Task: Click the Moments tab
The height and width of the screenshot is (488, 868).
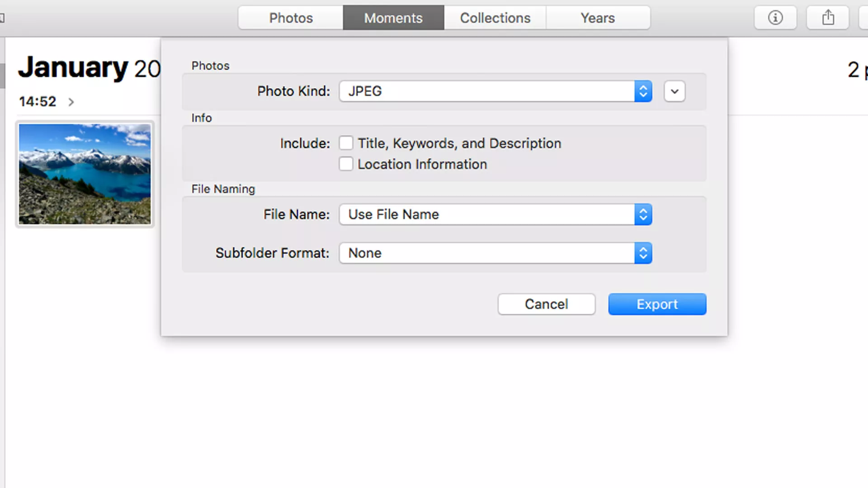Action: coord(393,18)
